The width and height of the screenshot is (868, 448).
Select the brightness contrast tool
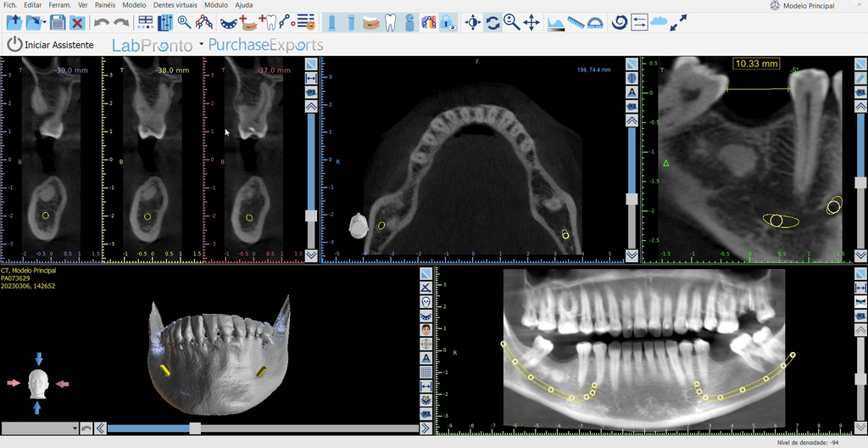coord(473,23)
